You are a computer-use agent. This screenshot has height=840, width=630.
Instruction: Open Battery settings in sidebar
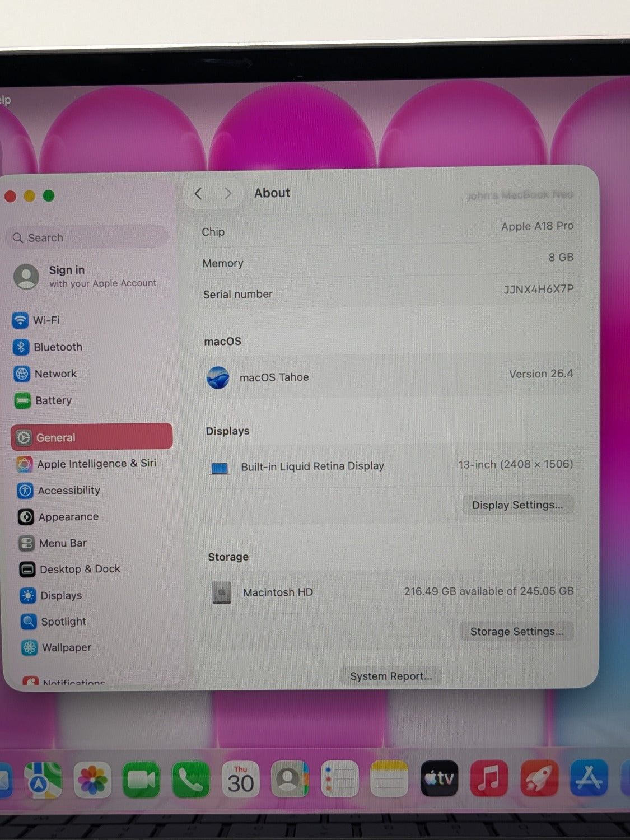(x=43, y=400)
